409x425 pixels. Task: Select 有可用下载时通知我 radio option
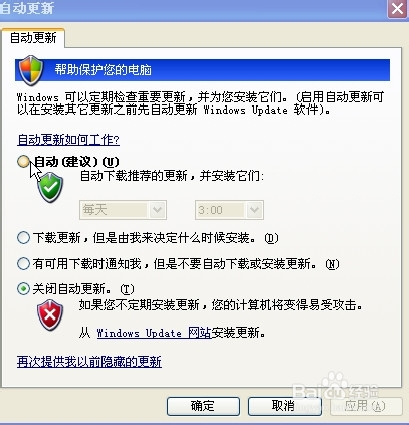click(23, 264)
